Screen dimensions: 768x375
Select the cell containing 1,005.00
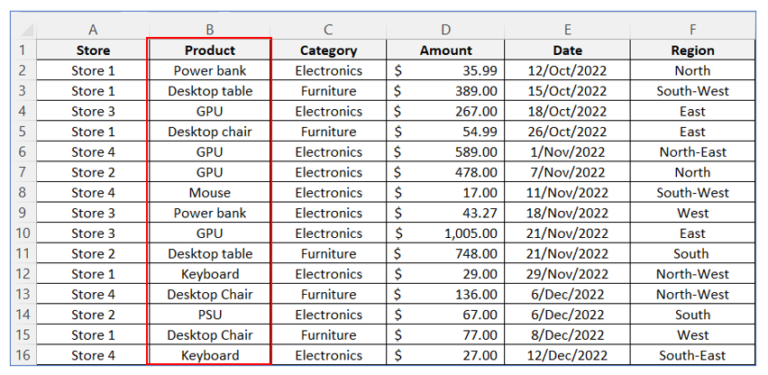pos(445,233)
